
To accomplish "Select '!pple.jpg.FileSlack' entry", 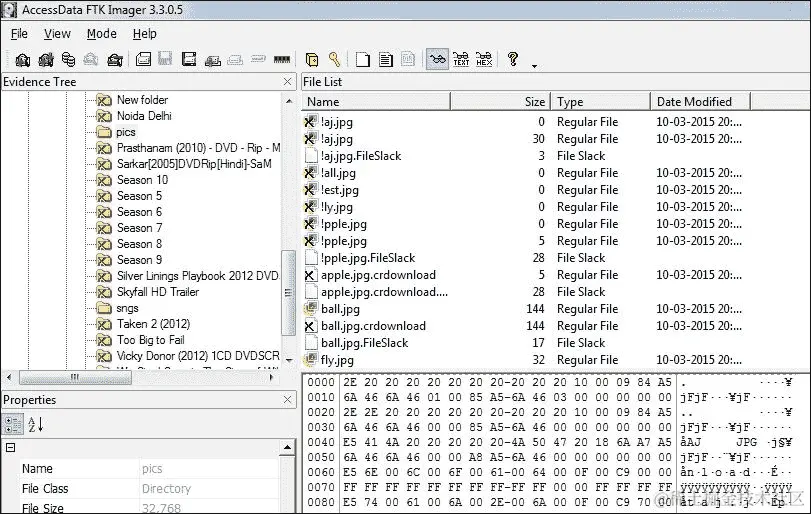I will (368, 258).
